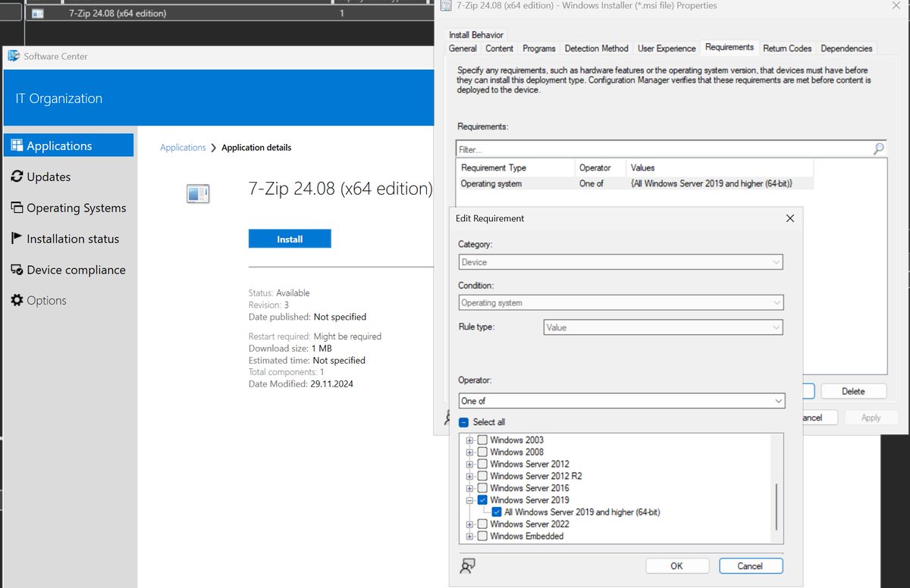Open Device compliance in sidebar
The width and height of the screenshot is (910, 588).
(68, 270)
